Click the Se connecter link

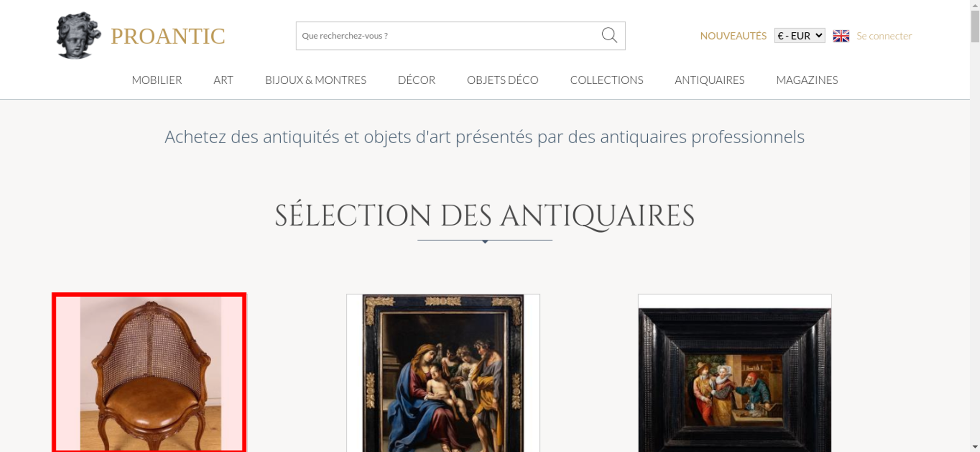[884, 36]
